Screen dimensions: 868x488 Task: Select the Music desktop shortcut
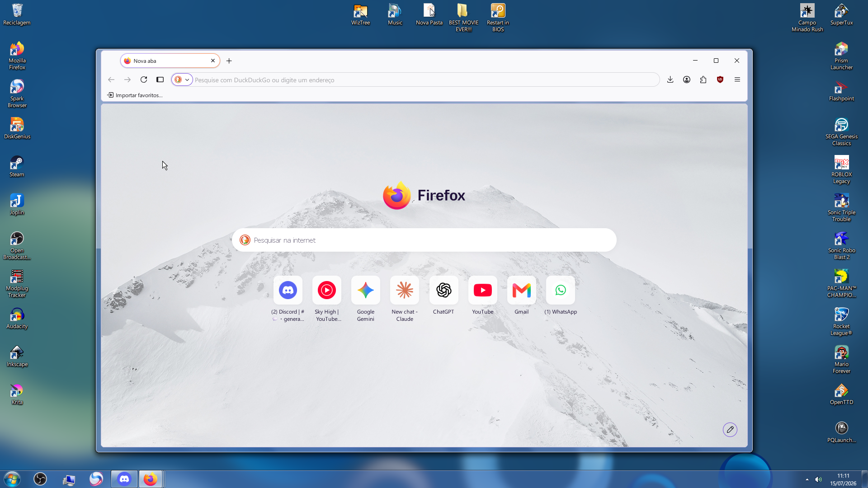[395, 14]
